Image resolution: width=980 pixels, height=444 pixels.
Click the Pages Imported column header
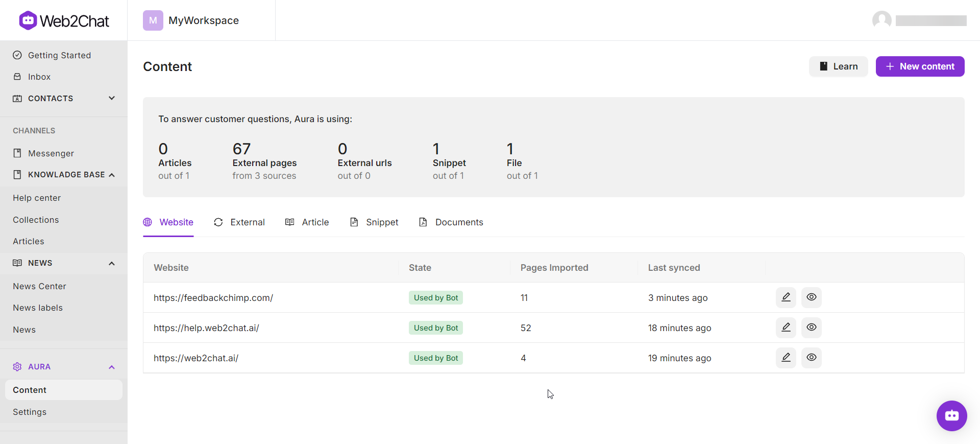click(554, 268)
